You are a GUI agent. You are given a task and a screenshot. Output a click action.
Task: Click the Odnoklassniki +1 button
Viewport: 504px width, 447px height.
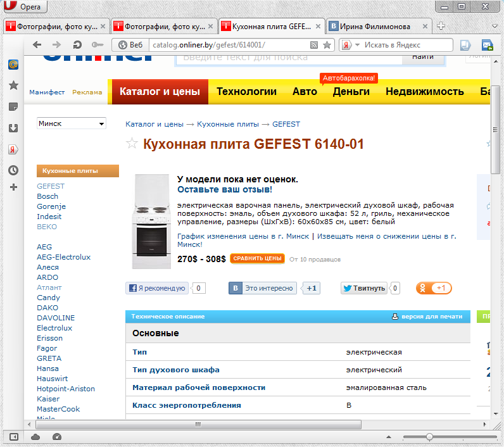click(434, 288)
